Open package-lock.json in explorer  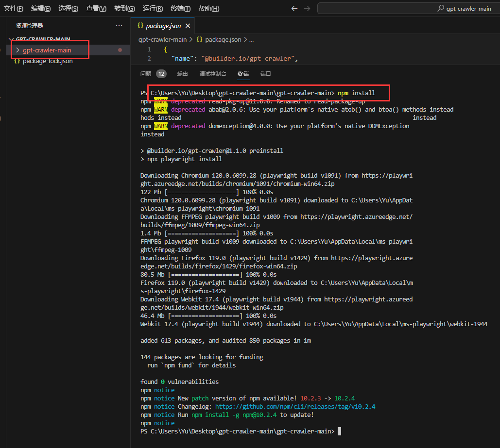pyautogui.click(x=48, y=61)
